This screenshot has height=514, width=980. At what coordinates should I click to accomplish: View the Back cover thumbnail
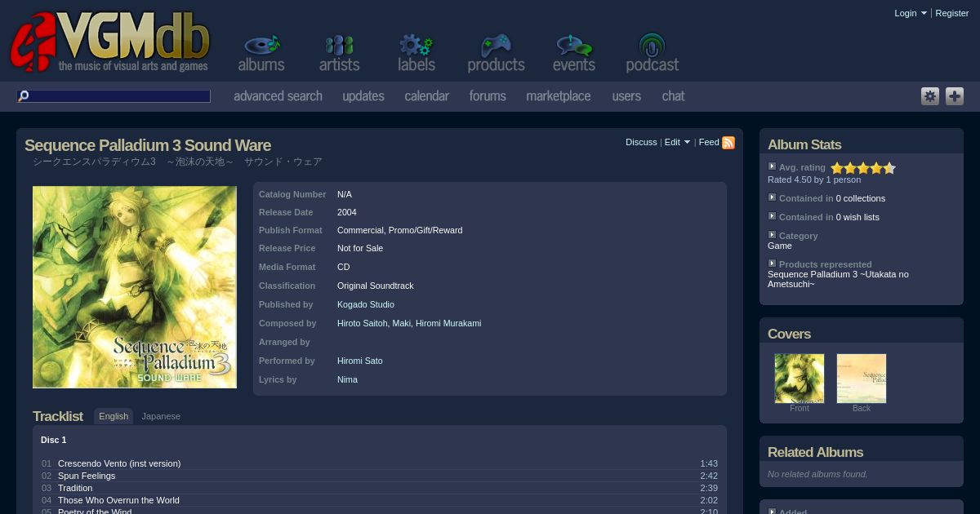[x=862, y=379]
